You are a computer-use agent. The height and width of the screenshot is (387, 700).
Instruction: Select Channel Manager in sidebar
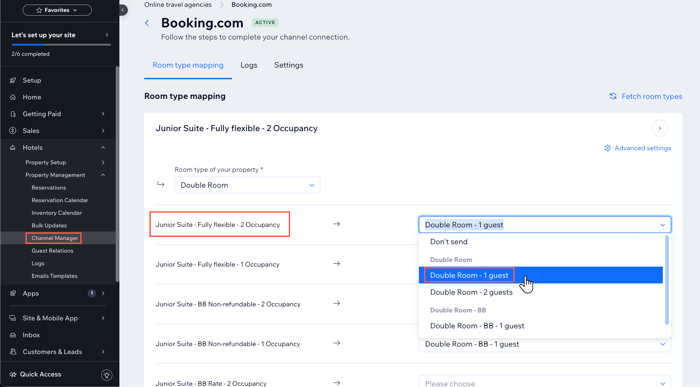[54, 238]
